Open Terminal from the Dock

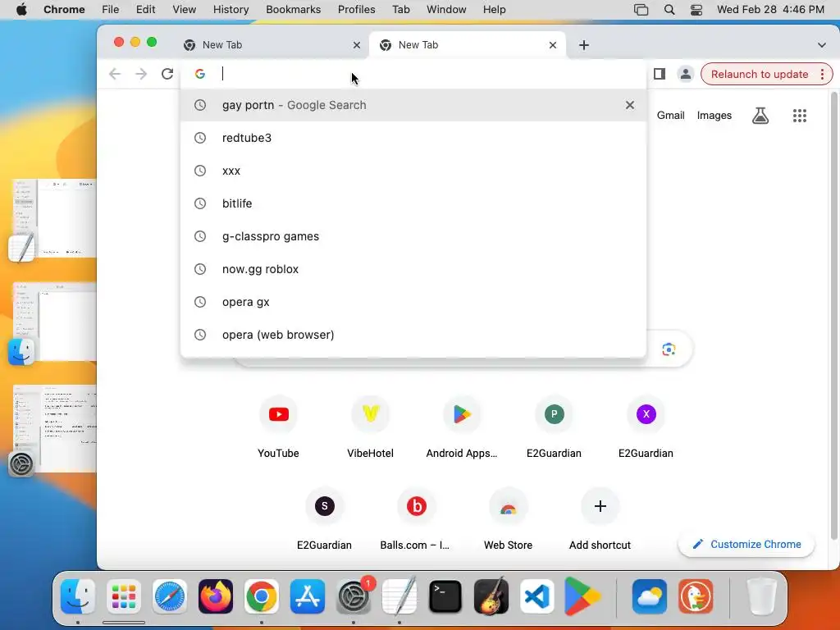tap(445, 596)
